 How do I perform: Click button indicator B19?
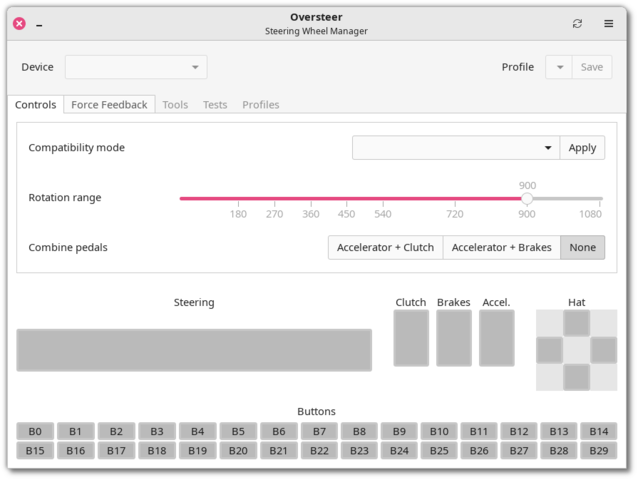click(x=198, y=451)
